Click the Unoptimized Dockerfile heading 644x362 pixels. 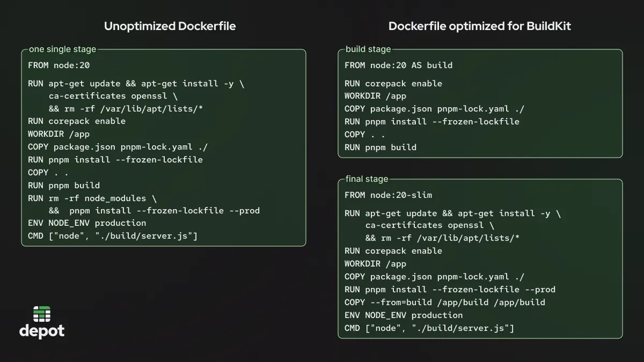[170, 26]
